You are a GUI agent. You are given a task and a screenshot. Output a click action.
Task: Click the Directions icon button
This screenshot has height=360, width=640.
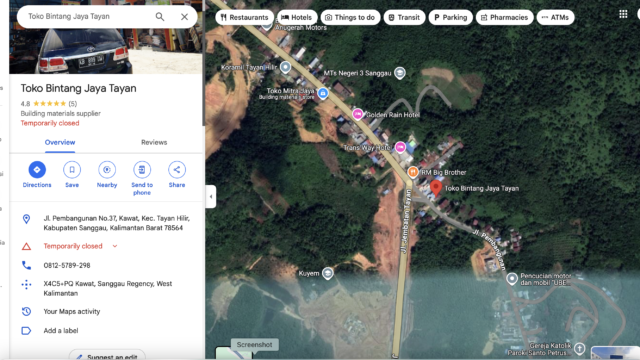[37, 169]
